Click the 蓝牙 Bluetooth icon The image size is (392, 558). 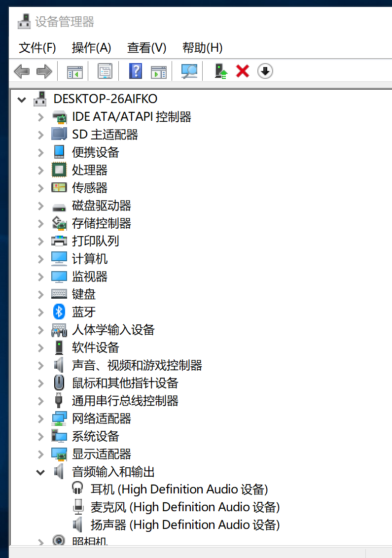click(x=59, y=312)
